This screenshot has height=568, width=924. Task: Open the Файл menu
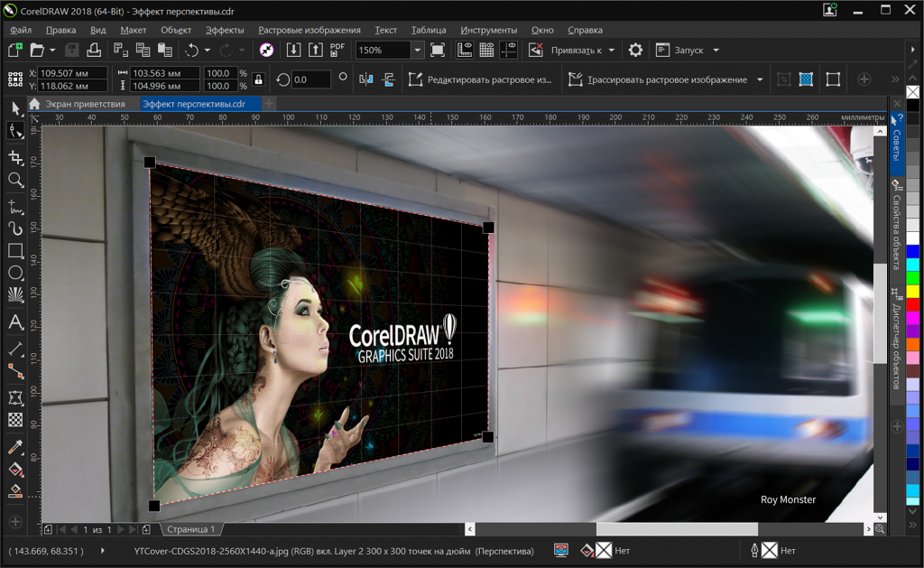[x=21, y=30]
